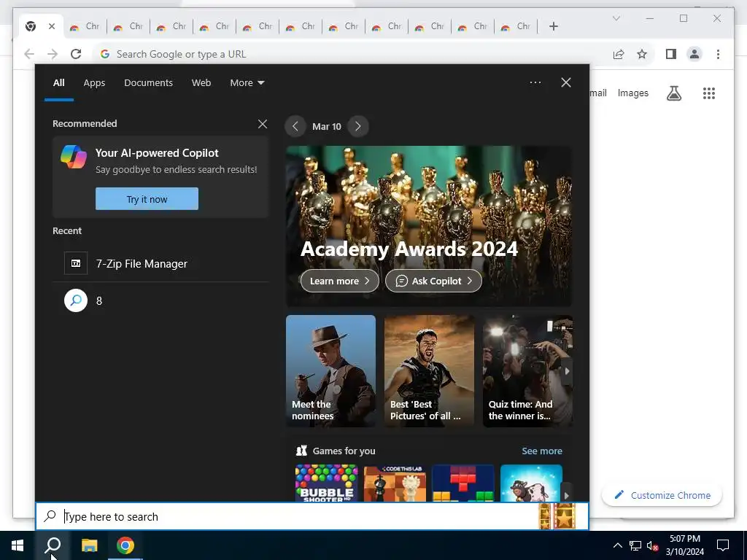747x560 pixels.
Task: Share this page icon in Chrome
Action: pos(619,54)
